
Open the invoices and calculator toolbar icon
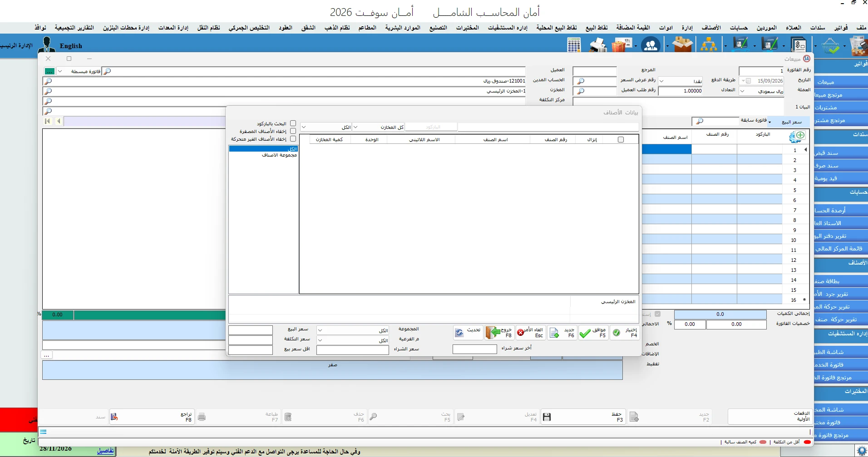tap(858, 45)
